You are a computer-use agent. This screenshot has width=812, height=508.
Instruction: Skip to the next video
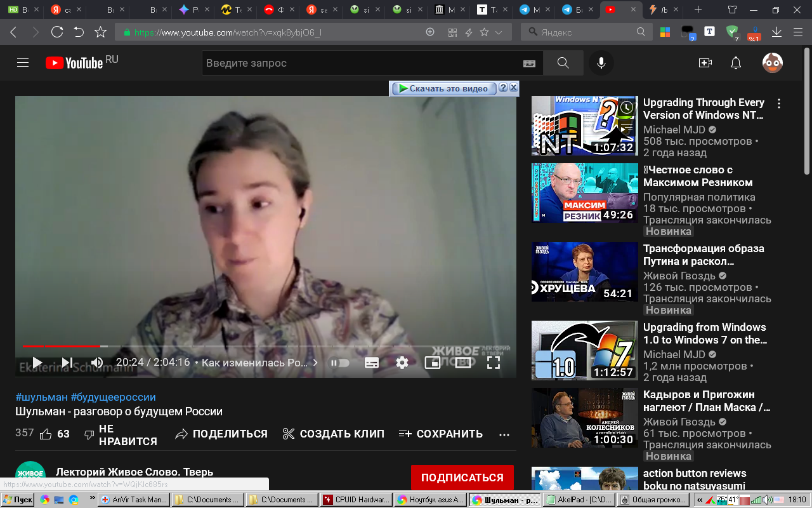tap(67, 363)
